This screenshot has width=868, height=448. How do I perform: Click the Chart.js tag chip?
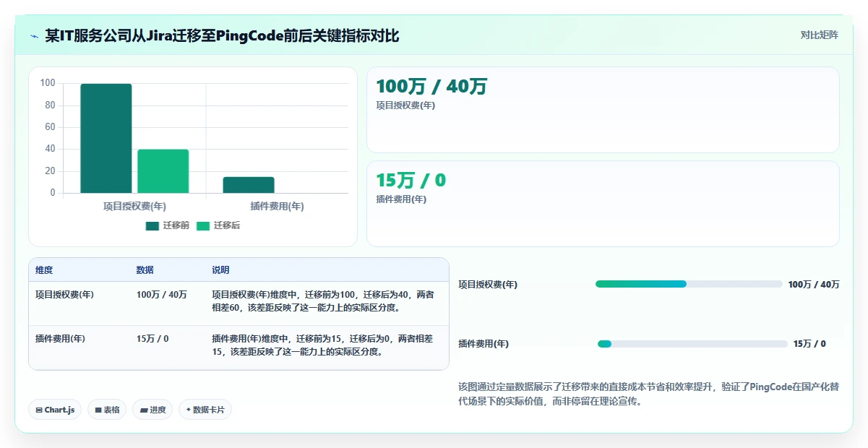tap(56, 410)
